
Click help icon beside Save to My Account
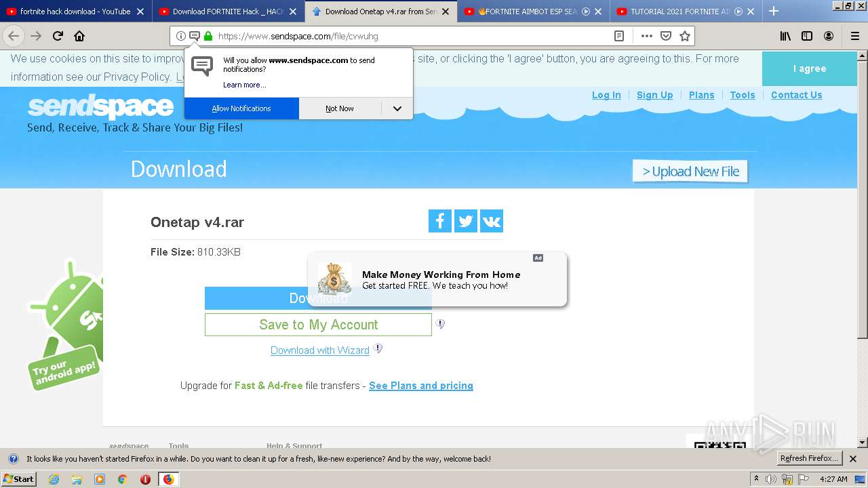tap(440, 324)
